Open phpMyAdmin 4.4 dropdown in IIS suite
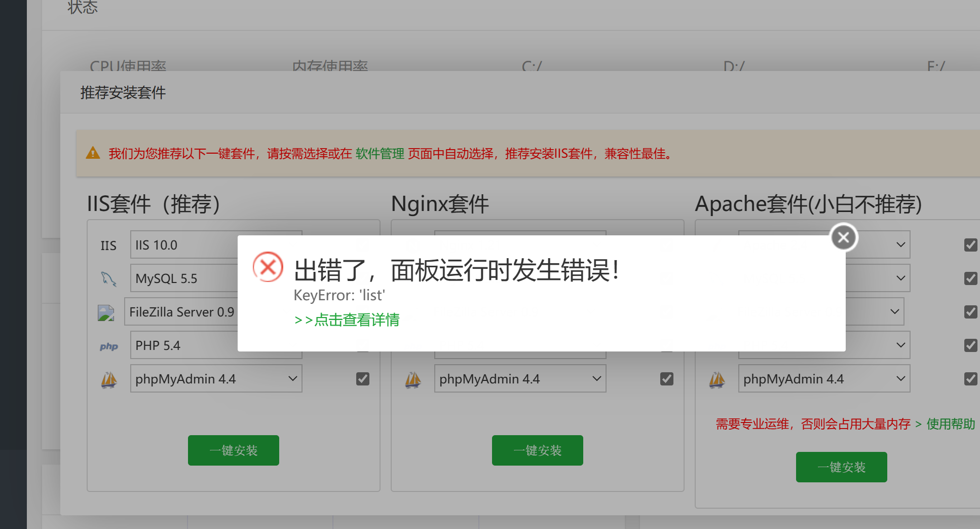Screen dimensions: 980x529 click(216, 378)
